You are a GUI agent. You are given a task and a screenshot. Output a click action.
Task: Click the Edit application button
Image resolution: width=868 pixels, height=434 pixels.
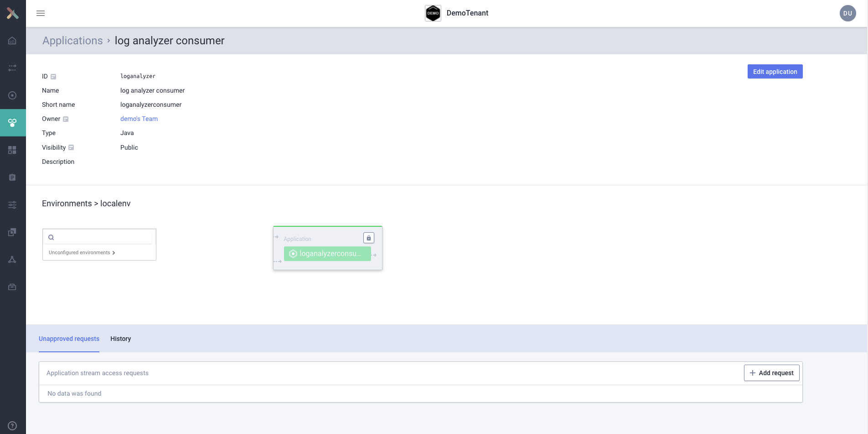(775, 72)
